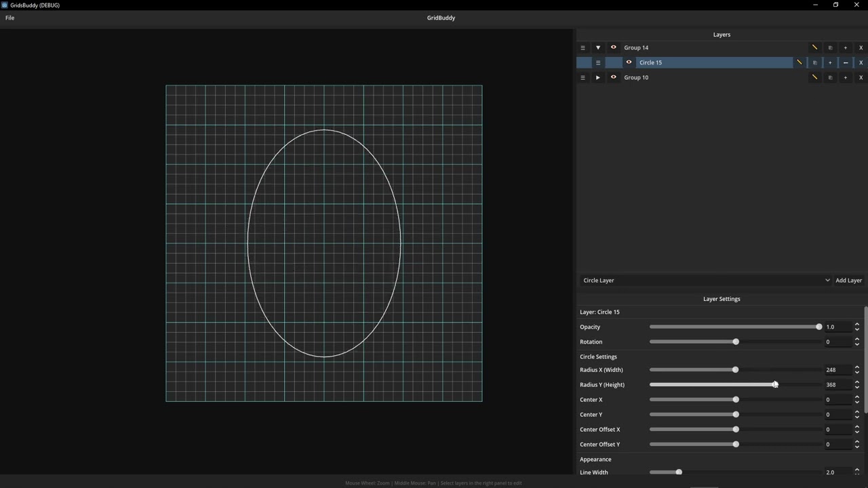Click the Radius X (Width) slider handle

coord(735,369)
